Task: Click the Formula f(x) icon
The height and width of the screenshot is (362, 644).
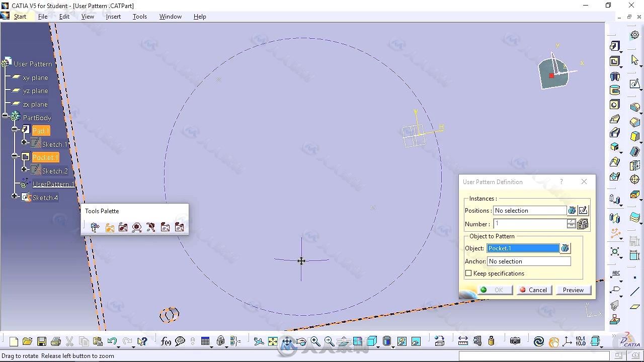Action: (x=166, y=341)
